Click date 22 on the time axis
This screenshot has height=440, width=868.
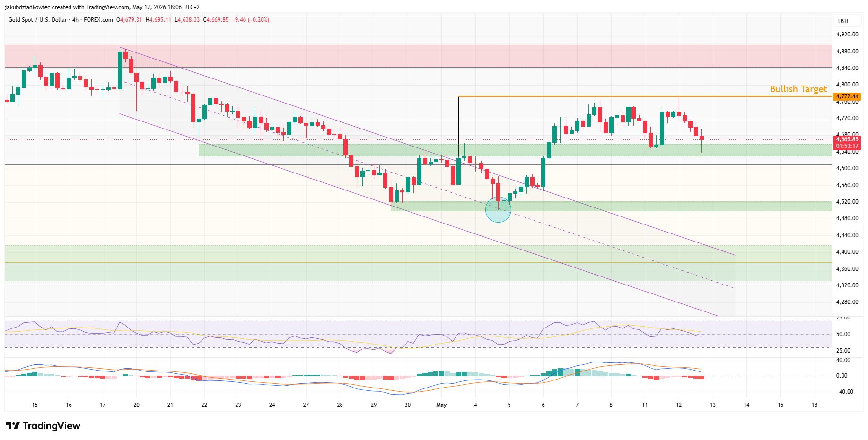tap(204, 405)
